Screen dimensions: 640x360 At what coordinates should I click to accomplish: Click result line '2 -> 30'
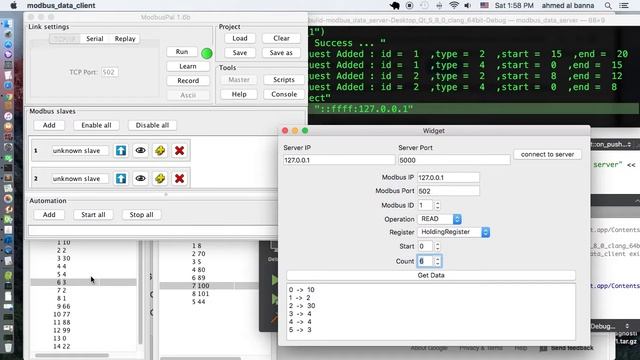[302, 306]
